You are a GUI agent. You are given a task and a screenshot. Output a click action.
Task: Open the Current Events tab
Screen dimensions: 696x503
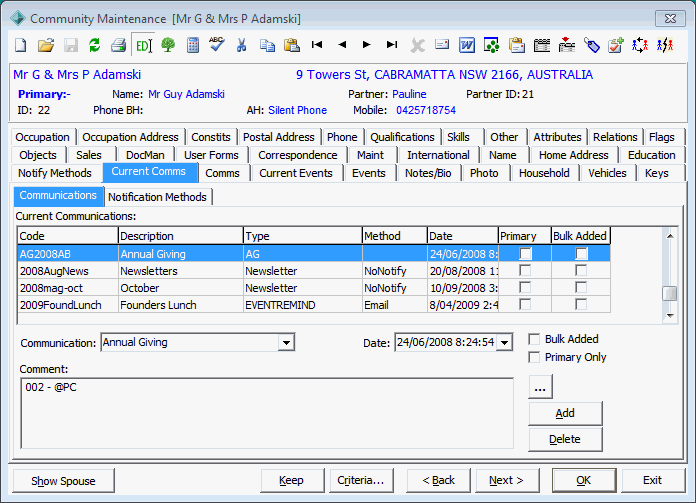tap(296, 173)
